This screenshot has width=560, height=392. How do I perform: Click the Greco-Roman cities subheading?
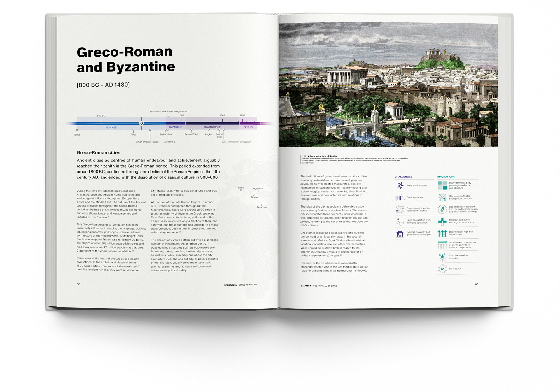point(98,152)
